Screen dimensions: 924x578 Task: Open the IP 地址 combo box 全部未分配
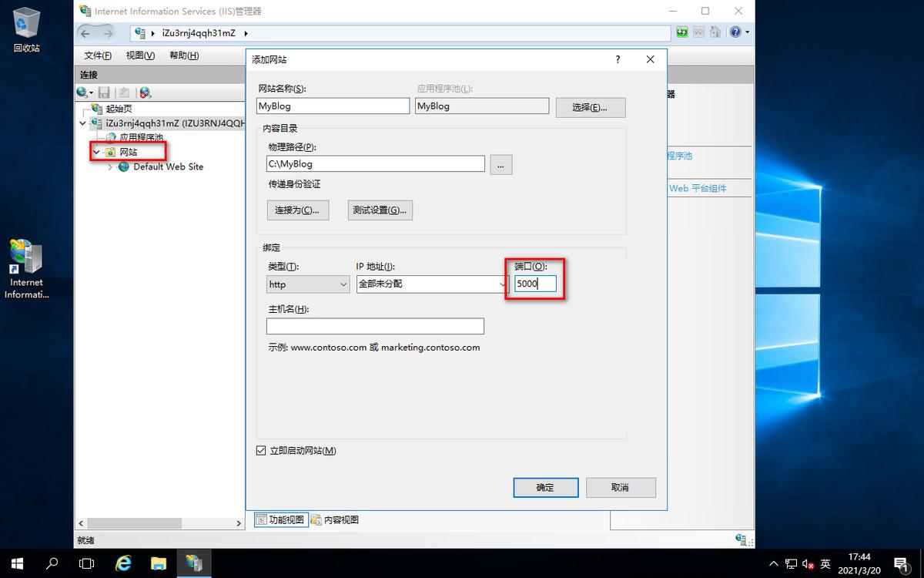click(432, 284)
